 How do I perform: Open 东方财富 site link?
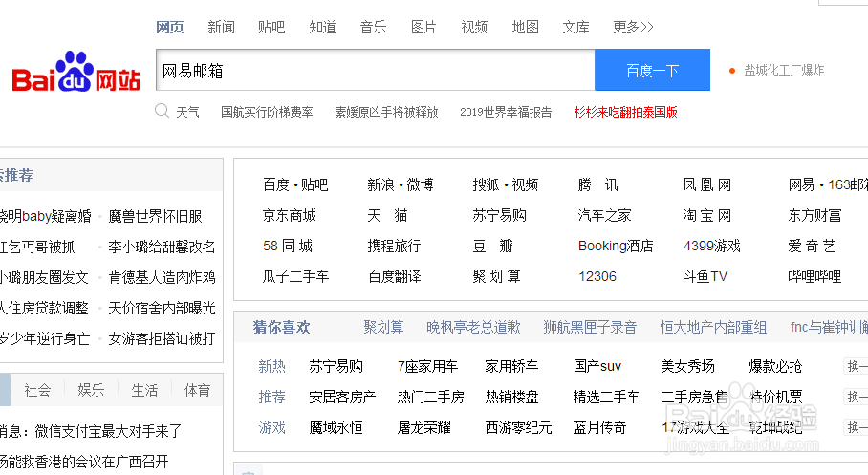(814, 215)
